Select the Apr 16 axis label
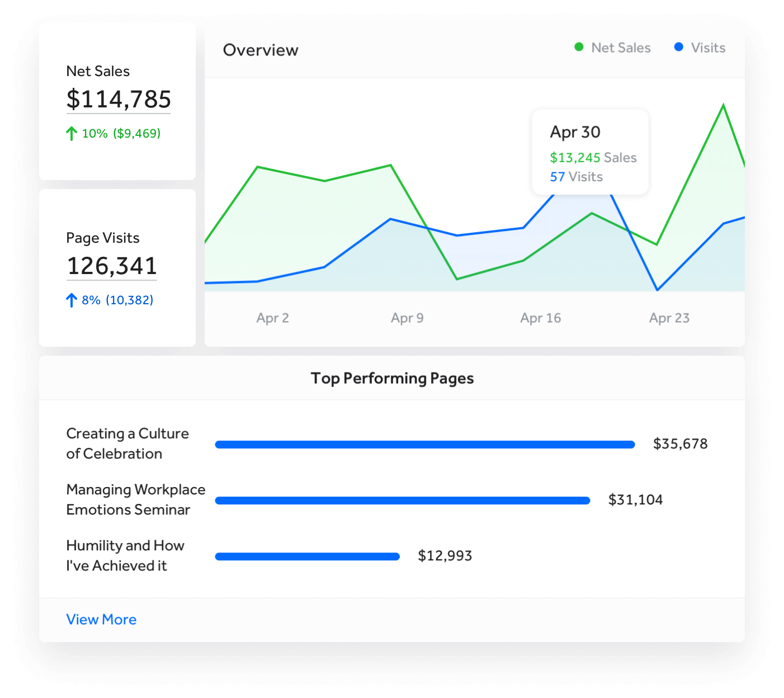Viewport: 784px width, 698px height. [x=540, y=318]
